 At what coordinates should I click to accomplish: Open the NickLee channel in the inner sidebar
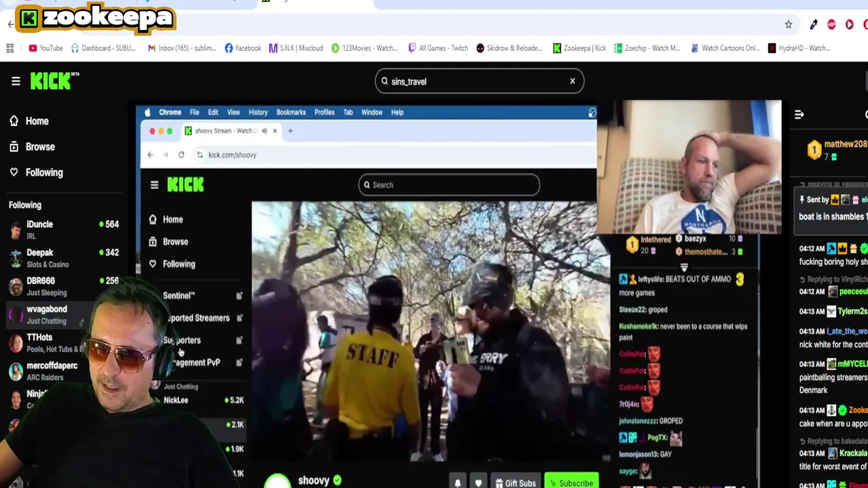click(x=197, y=401)
